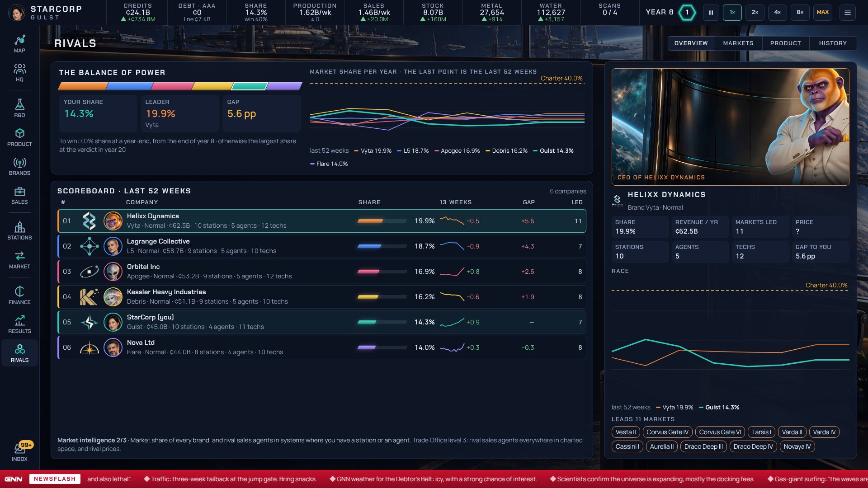
Task: Open the Rivals sidebar icon
Action: click(19, 353)
